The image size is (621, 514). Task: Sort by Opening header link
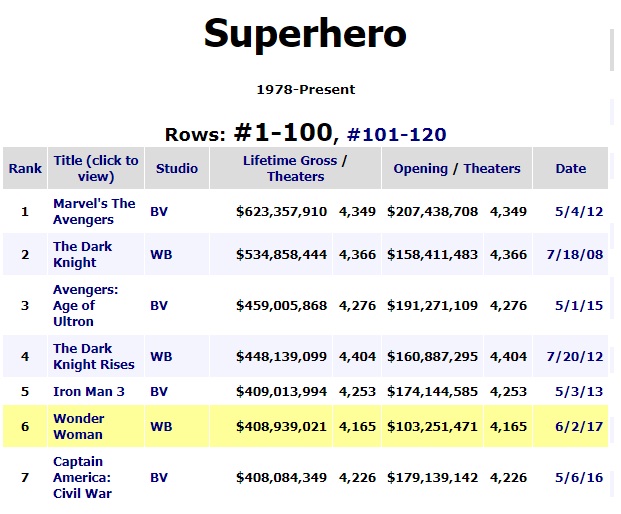tap(420, 168)
